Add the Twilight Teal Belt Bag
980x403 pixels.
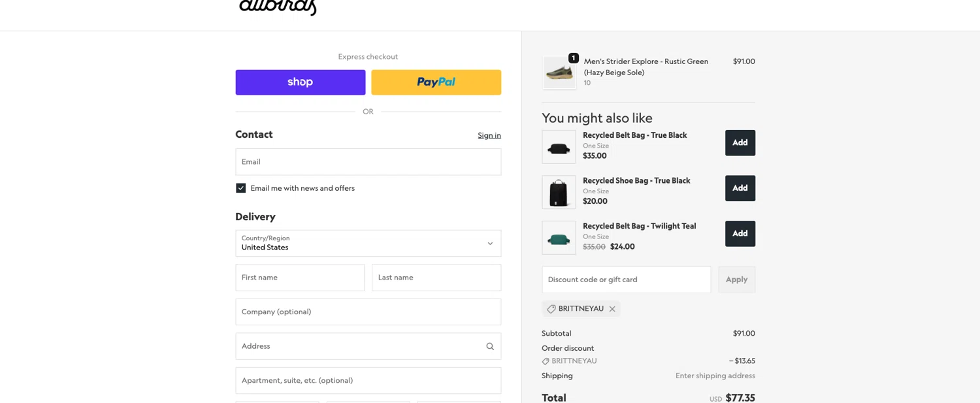tap(740, 234)
